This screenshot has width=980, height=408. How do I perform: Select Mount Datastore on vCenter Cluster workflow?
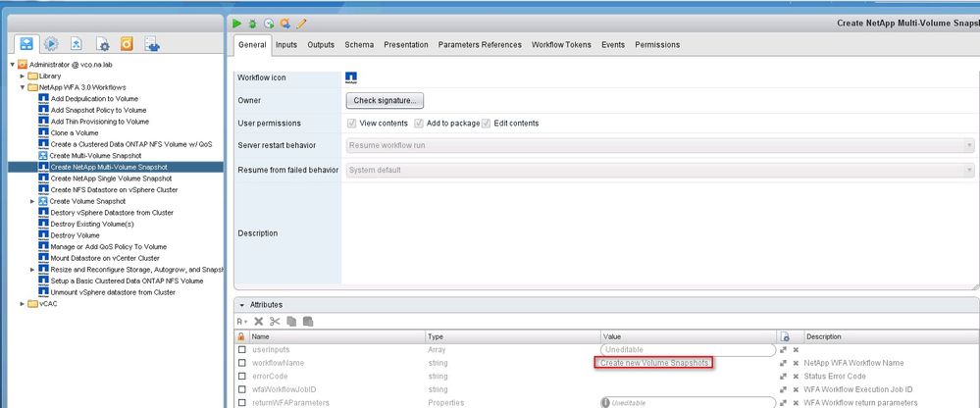(104, 258)
